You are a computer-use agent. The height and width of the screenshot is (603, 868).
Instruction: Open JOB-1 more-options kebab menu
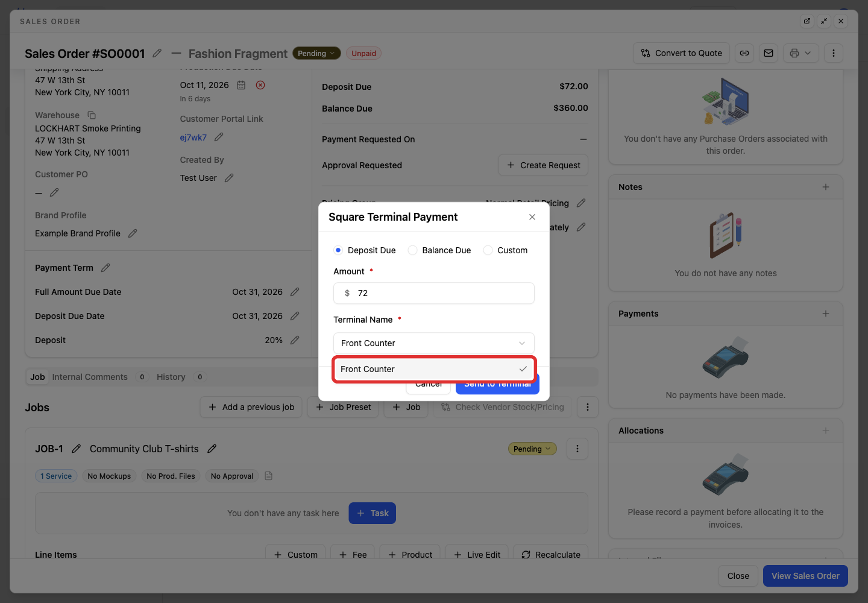pyautogui.click(x=577, y=449)
